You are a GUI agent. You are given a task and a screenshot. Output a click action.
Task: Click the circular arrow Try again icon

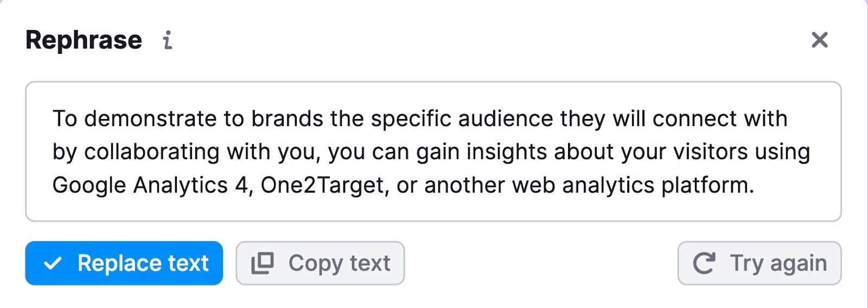[x=704, y=263]
